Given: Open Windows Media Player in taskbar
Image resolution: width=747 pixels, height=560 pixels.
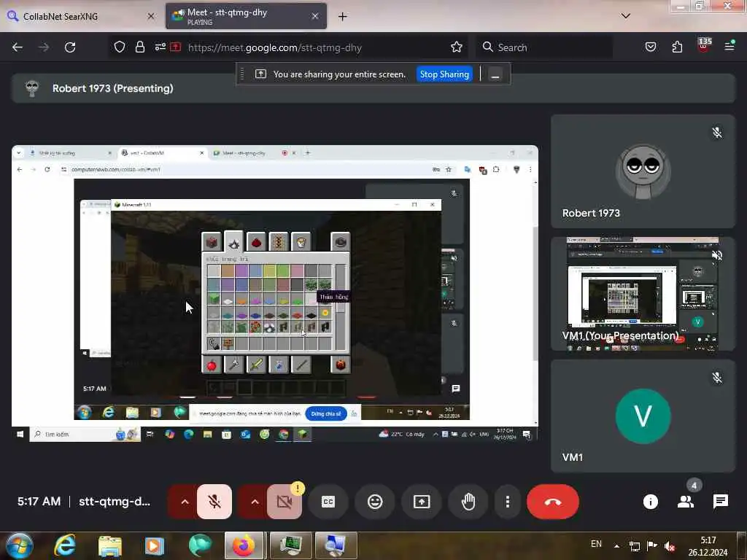Looking at the screenshot, I should [155, 545].
